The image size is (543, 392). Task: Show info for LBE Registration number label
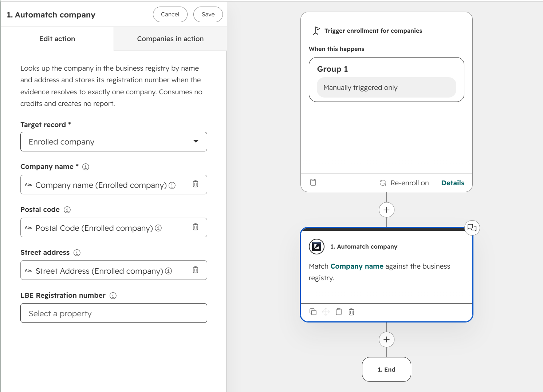113,296
